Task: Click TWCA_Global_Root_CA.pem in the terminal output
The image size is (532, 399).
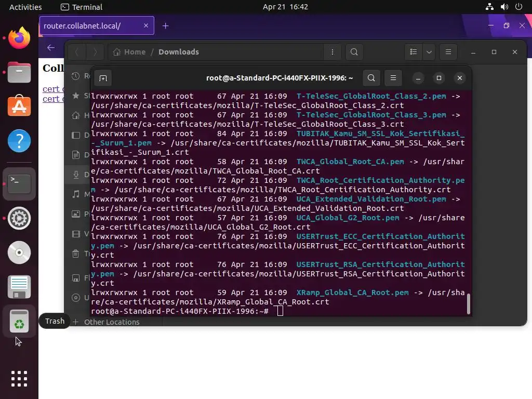Action: 350,162
